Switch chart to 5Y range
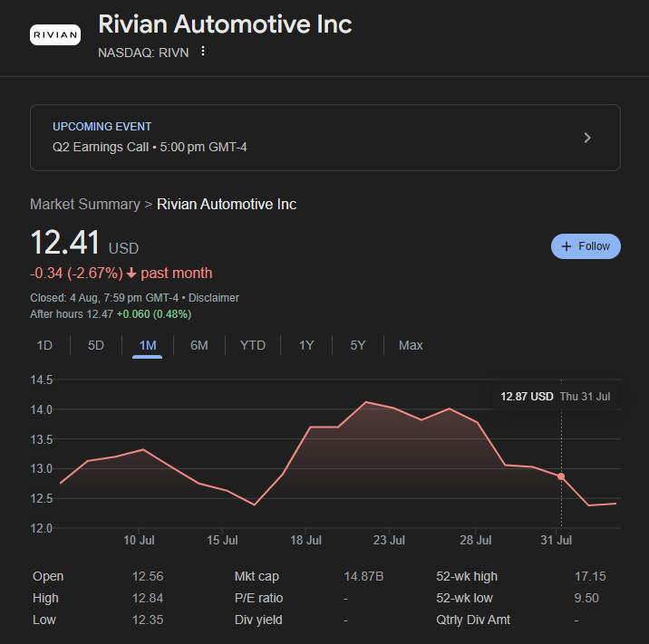The width and height of the screenshot is (649, 644). pyautogui.click(x=358, y=345)
